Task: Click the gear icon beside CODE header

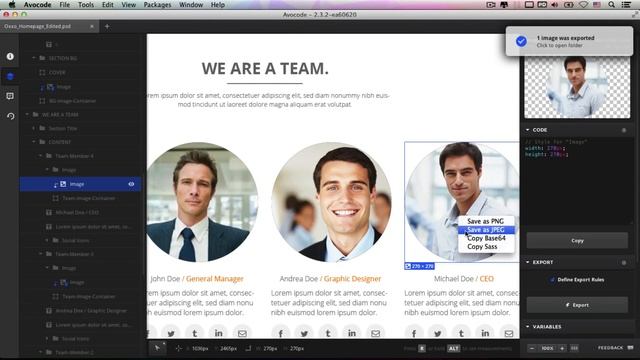Action: click(x=624, y=130)
